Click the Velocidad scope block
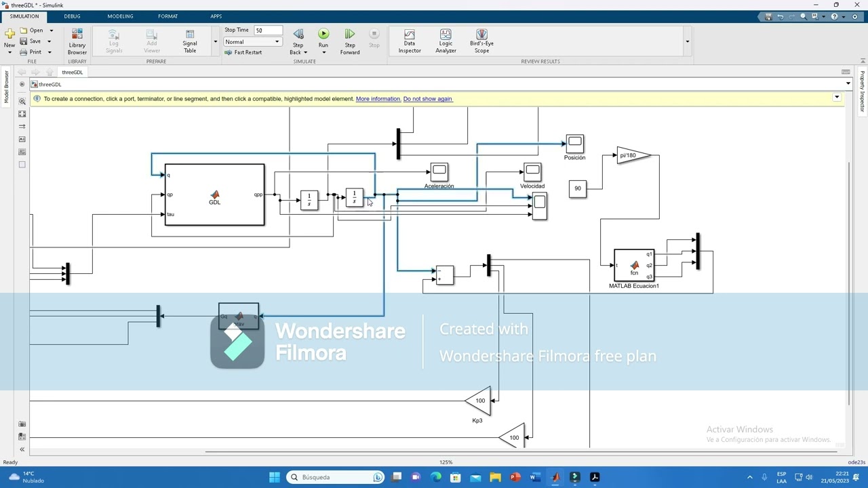868x488 pixels. click(x=532, y=171)
